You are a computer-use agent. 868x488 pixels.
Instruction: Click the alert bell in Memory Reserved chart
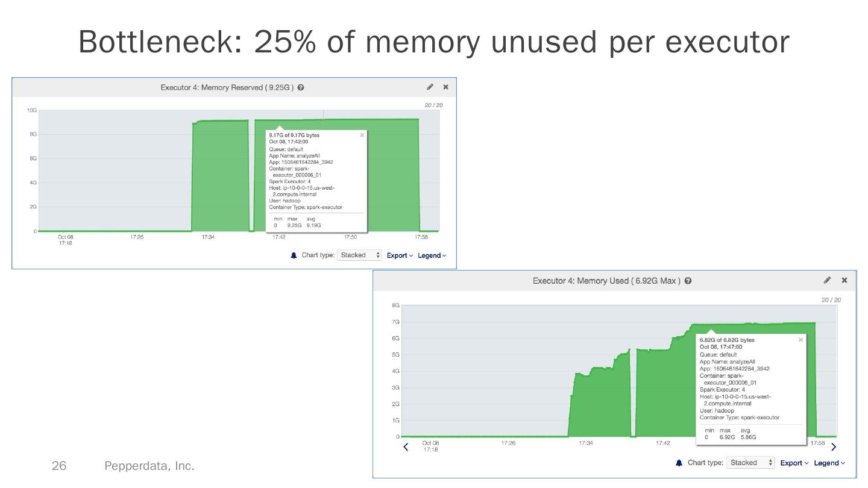pyautogui.click(x=294, y=255)
